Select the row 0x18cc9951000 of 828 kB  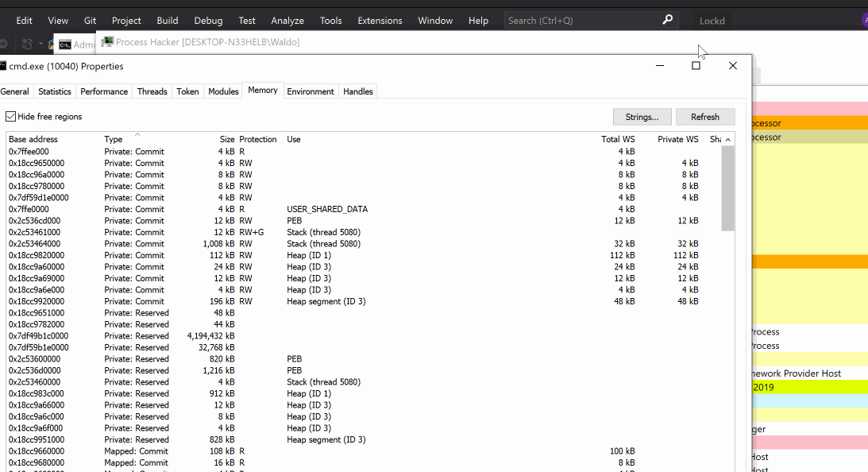pyautogui.click(x=364, y=439)
